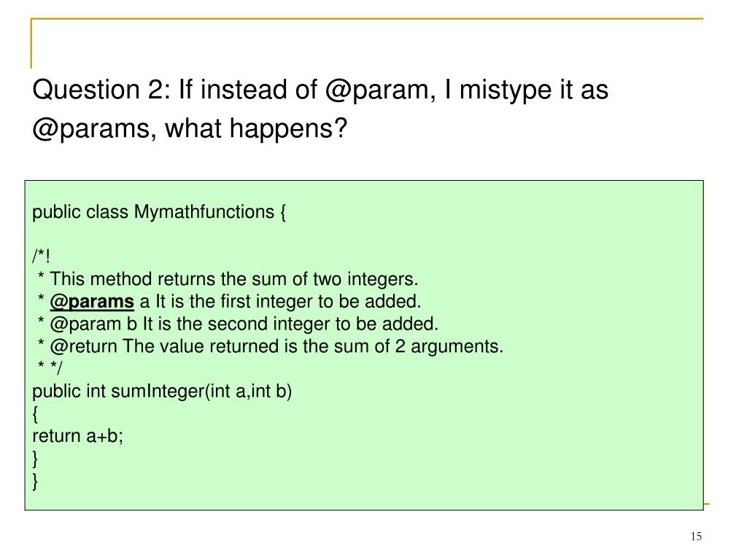
Task: Click the 'return a+b;' statement
Action: [77, 436]
